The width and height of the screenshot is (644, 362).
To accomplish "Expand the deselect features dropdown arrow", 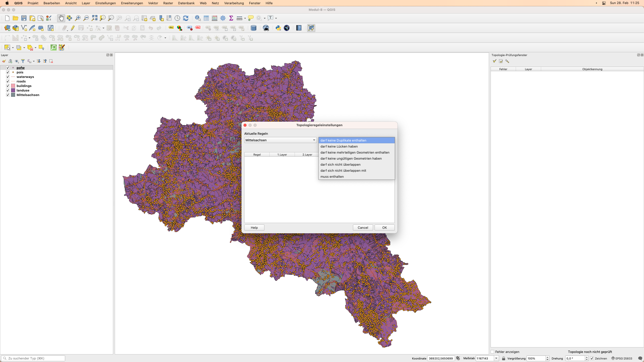I will pyautogui.click(x=35, y=48).
